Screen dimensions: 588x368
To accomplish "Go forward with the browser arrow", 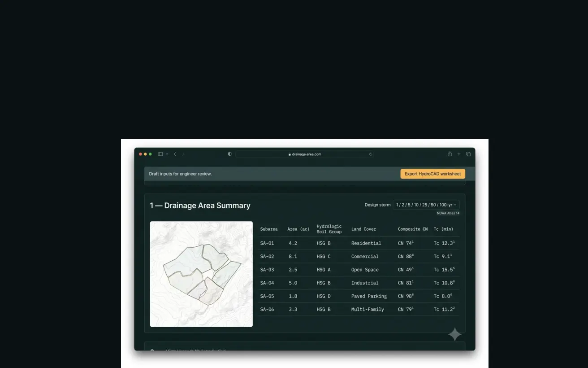I will click(x=183, y=154).
